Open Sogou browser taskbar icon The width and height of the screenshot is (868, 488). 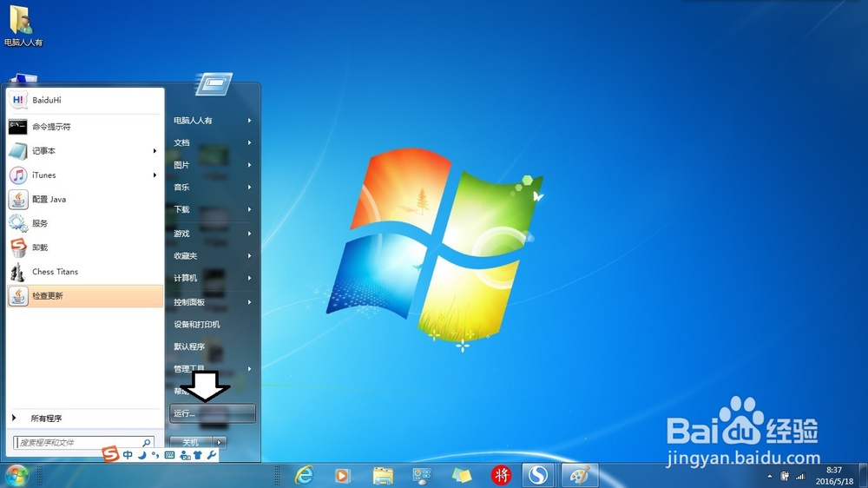coord(537,475)
